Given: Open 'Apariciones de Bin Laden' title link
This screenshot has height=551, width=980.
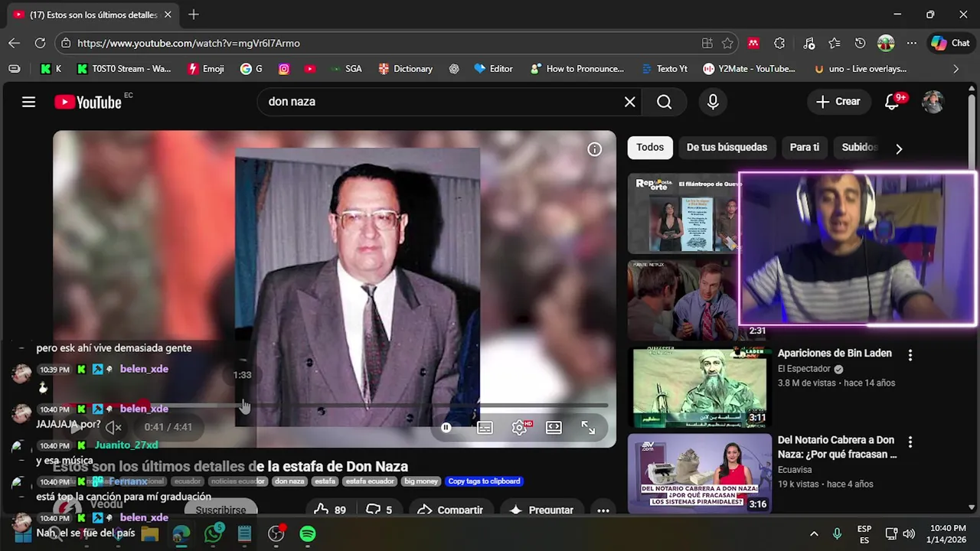Looking at the screenshot, I should (x=835, y=354).
